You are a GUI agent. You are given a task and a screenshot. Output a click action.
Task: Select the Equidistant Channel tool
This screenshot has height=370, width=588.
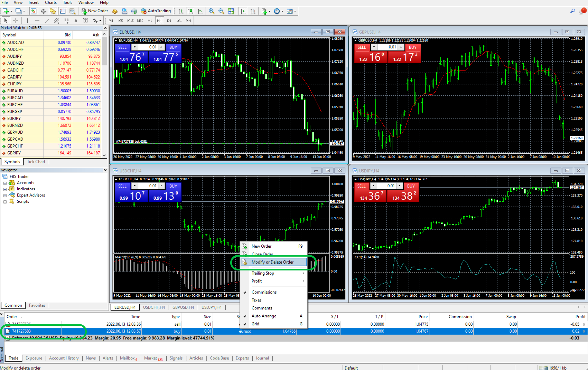56,21
